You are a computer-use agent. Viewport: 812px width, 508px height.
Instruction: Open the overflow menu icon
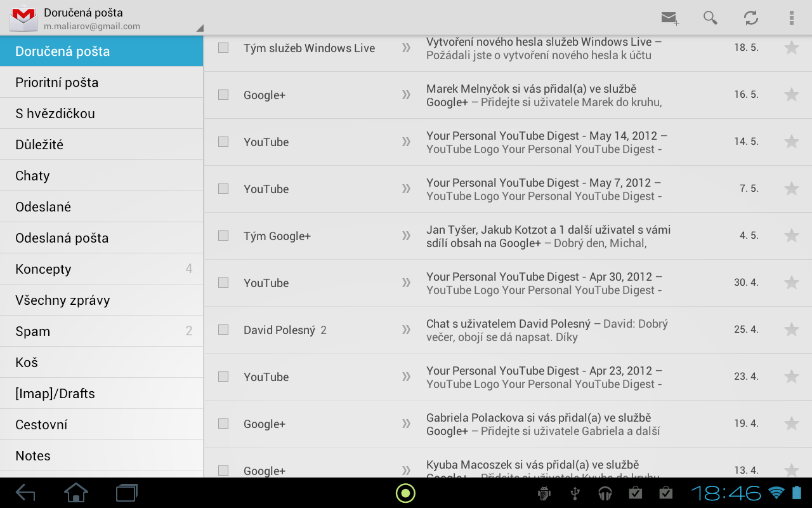tap(792, 18)
